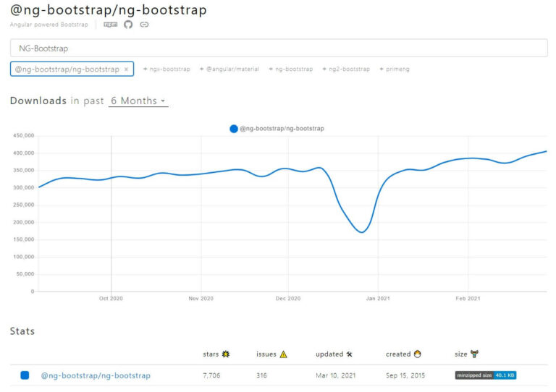556x392 pixels.
Task: Click the created baby face icon
Action: coord(418,354)
